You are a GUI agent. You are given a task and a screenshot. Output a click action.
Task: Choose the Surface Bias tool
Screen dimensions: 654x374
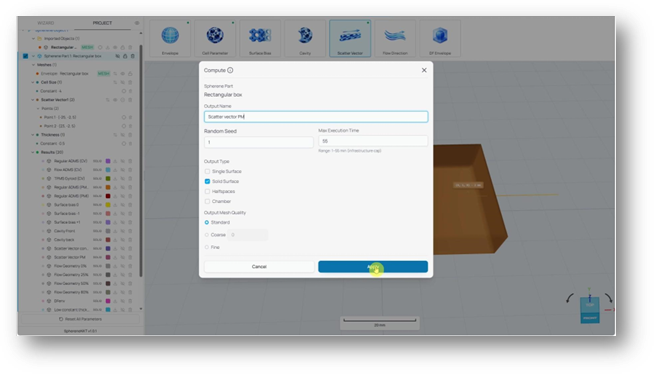click(260, 38)
